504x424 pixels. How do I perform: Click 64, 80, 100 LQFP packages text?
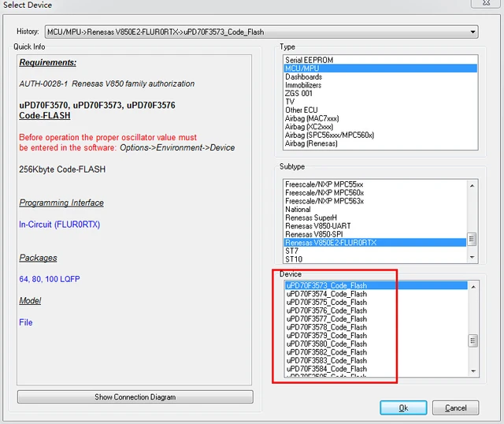[50, 279]
